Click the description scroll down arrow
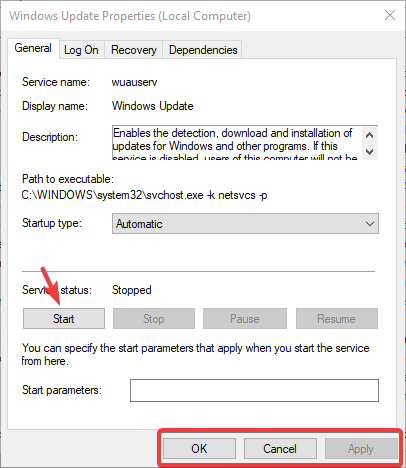406x468 pixels. [x=369, y=152]
